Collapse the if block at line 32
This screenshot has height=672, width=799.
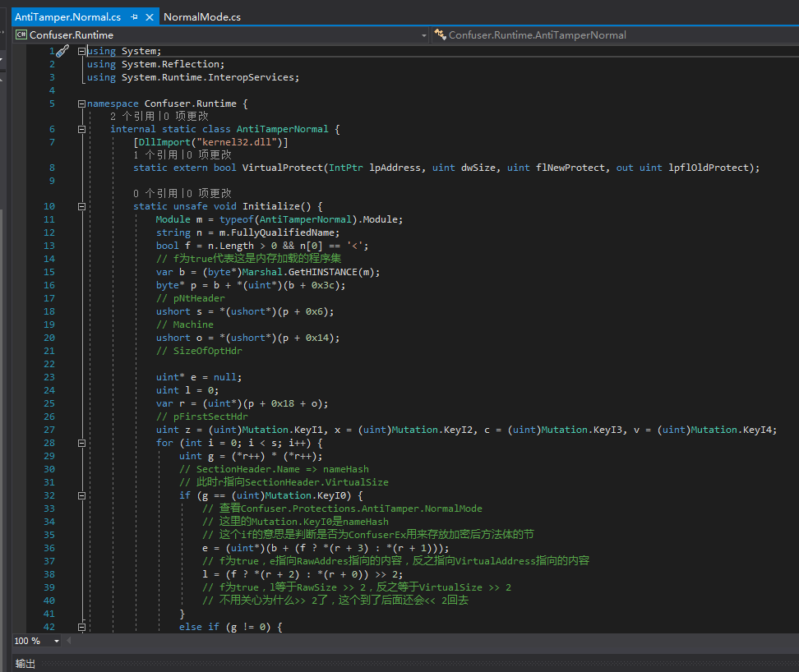click(x=81, y=495)
